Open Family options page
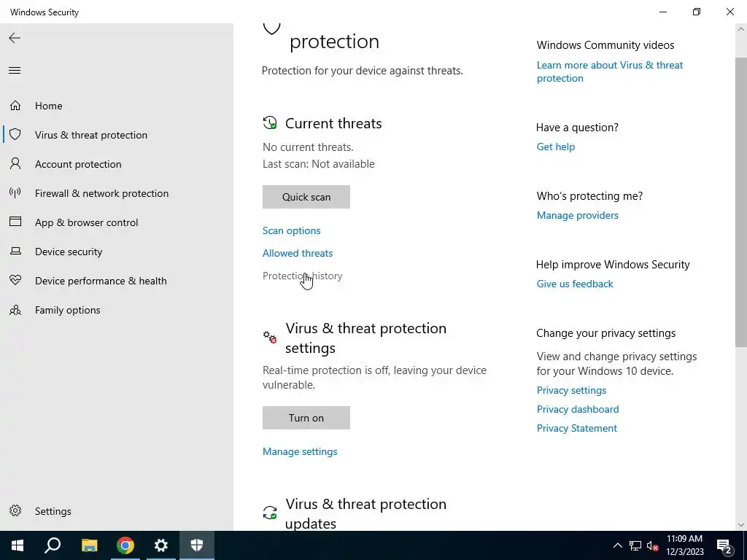 [x=68, y=310]
